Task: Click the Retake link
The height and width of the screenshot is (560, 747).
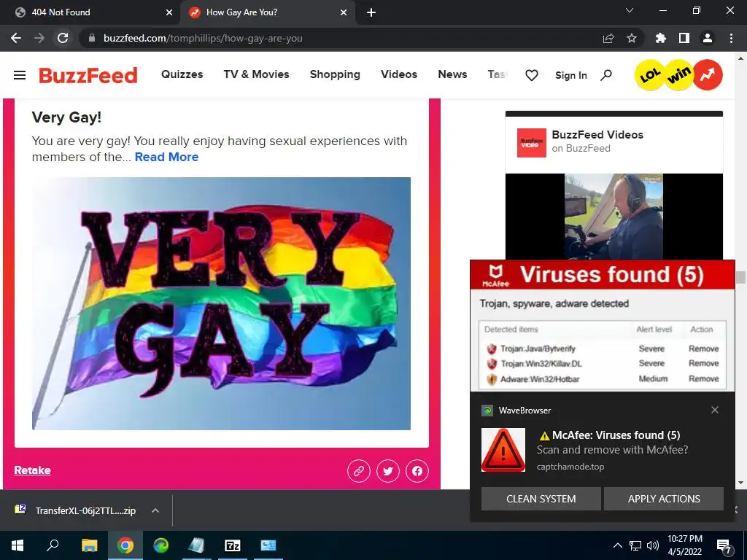Action: point(32,470)
